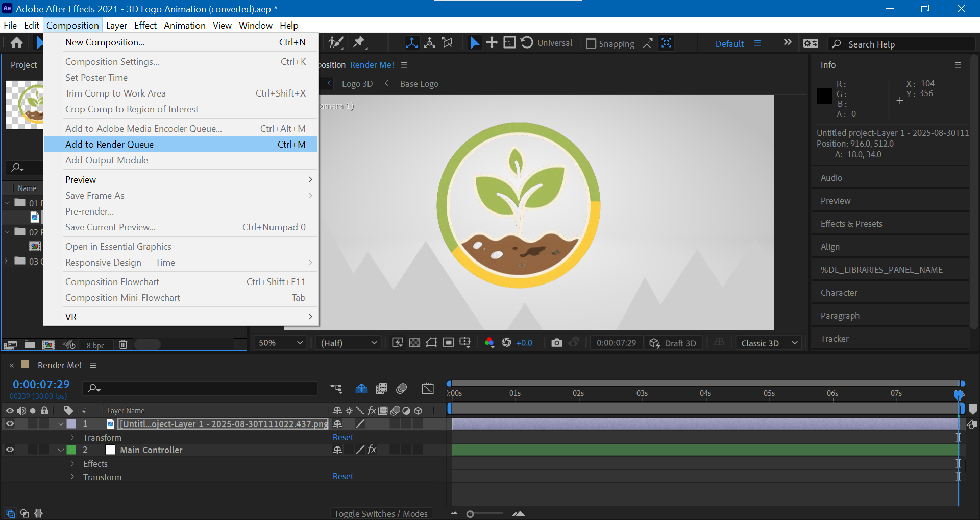Click the delete trash icon in Project panel
The height and width of the screenshot is (520, 980).
(x=123, y=345)
